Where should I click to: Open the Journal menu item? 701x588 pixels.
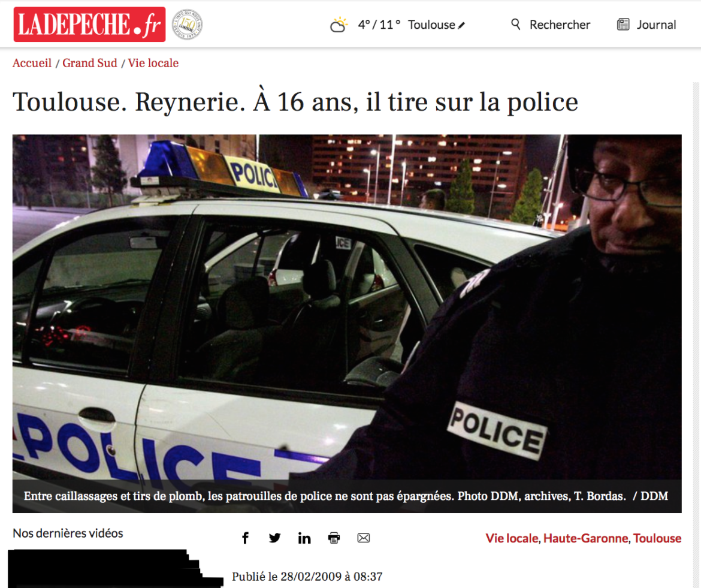pos(656,25)
